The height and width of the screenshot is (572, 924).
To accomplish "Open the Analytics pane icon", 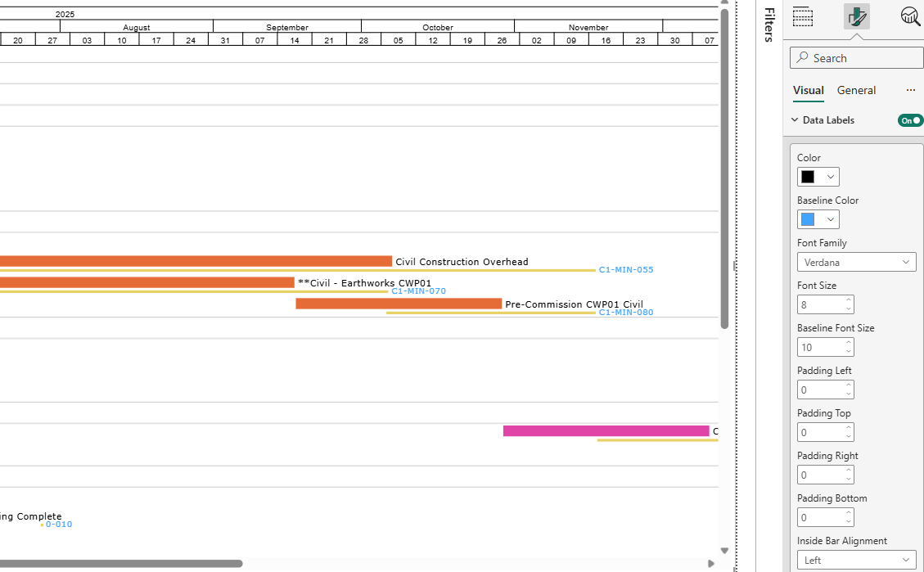I will point(910,16).
